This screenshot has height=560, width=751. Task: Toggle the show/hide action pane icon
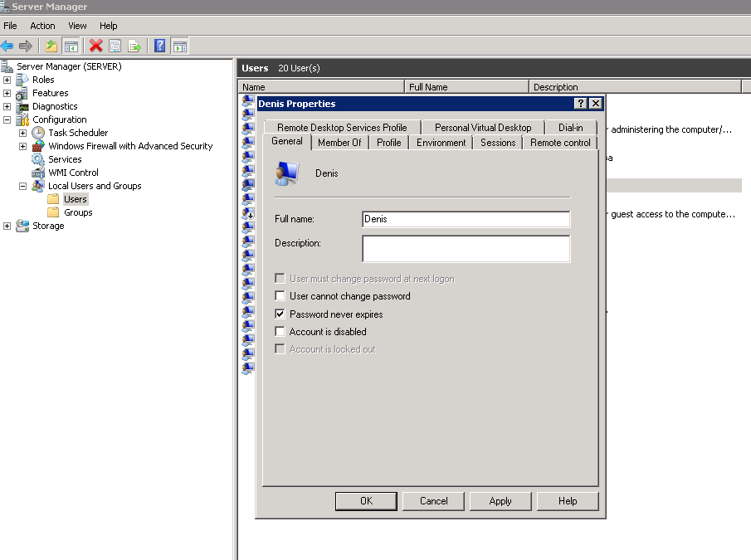click(x=179, y=46)
